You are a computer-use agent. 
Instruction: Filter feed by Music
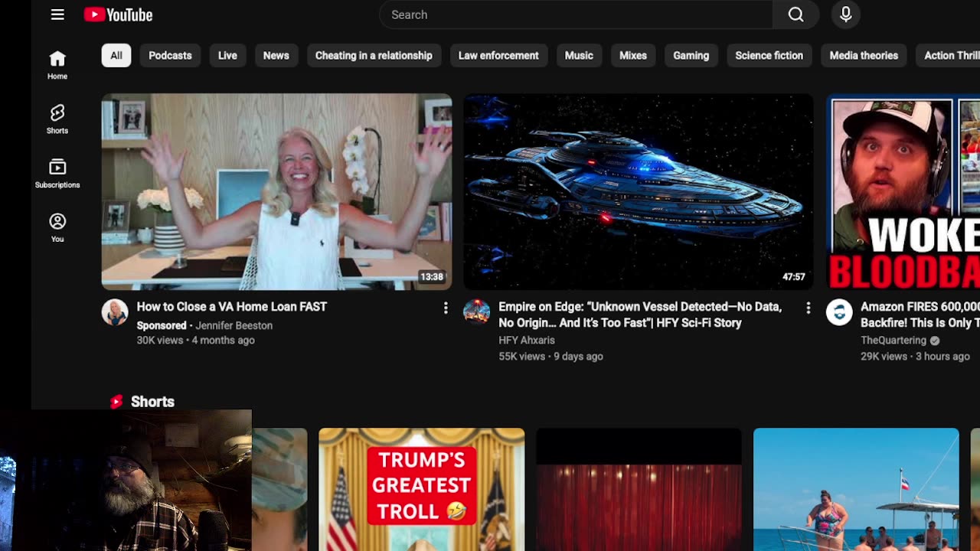tap(579, 55)
